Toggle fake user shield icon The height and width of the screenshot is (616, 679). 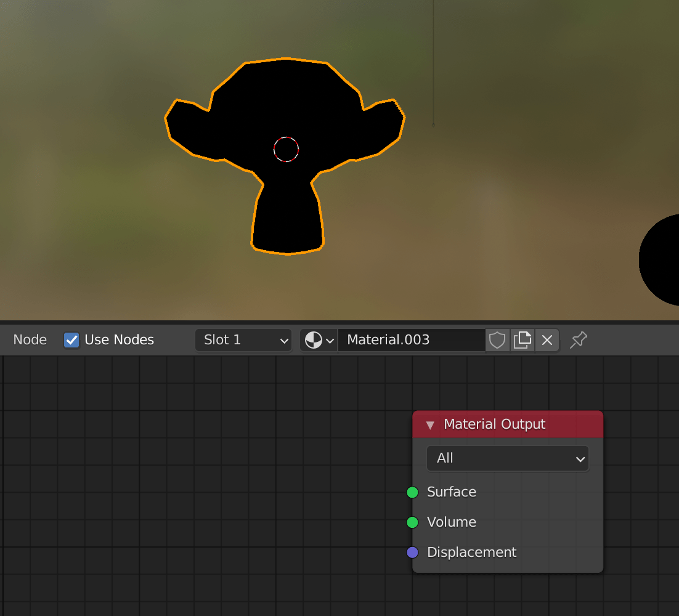497,340
